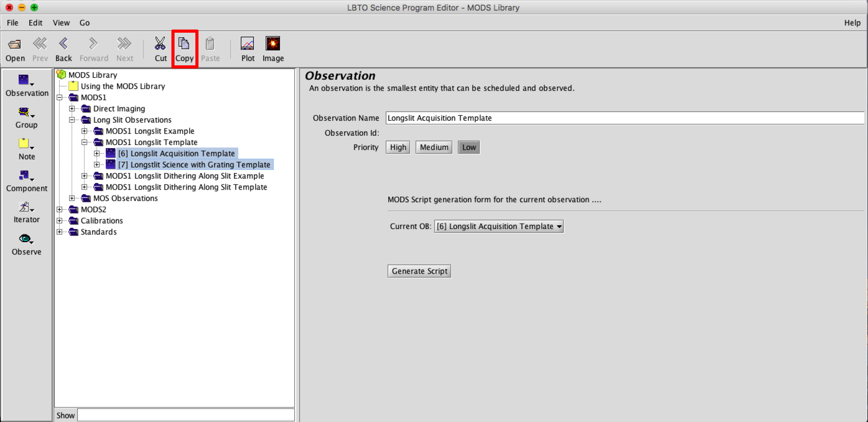Set priority to Medium
Image resolution: width=868 pixels, height=422 pixels.
(x=434, y=147)
